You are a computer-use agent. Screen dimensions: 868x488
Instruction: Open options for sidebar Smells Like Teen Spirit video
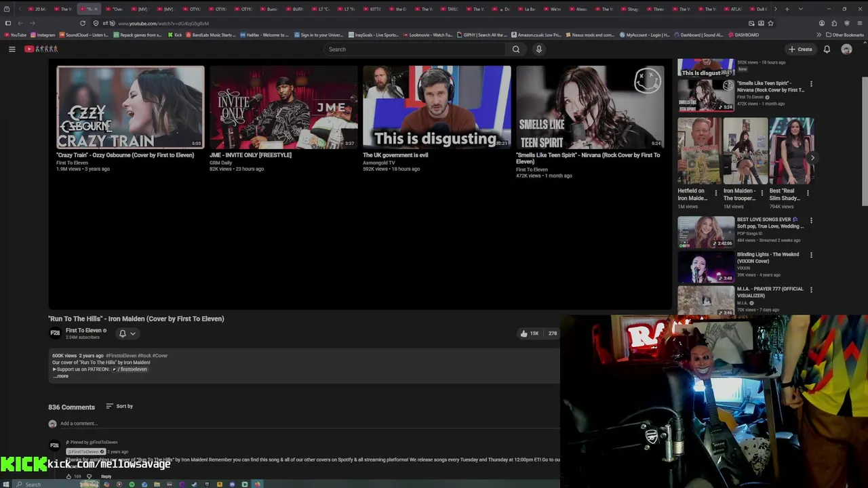click(x=811, y=84)
